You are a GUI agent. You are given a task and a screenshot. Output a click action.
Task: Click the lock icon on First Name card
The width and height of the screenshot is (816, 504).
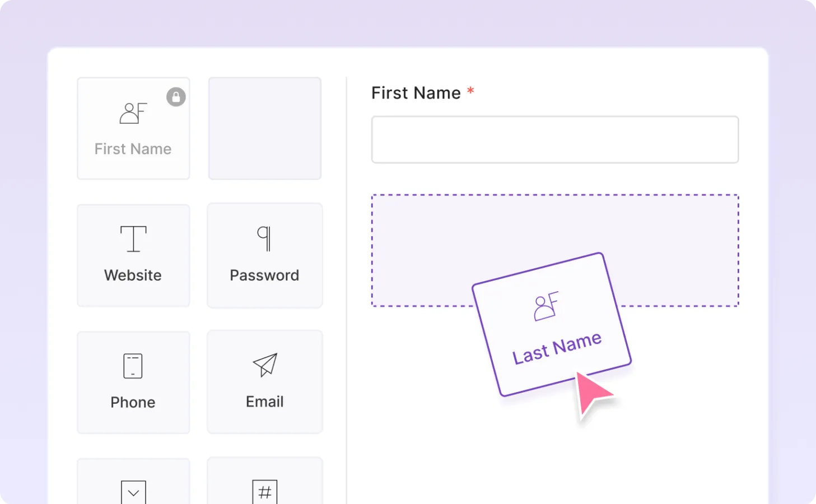coord(176,97)
